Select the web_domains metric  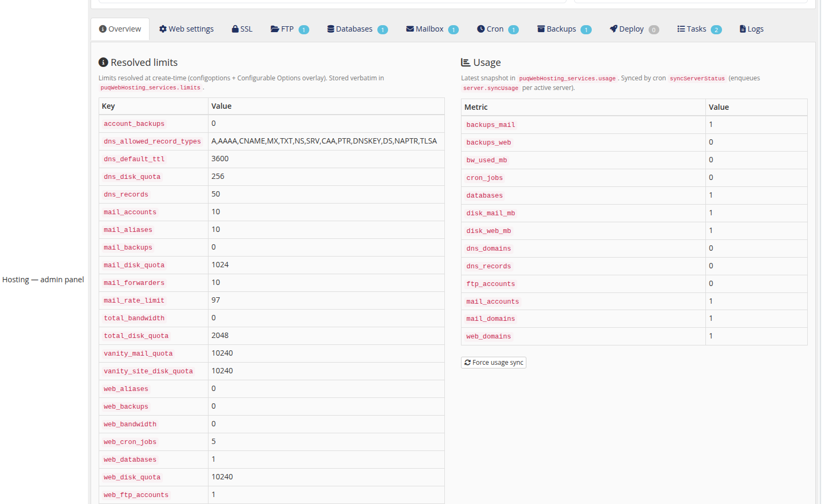click(x=489, y=336)
